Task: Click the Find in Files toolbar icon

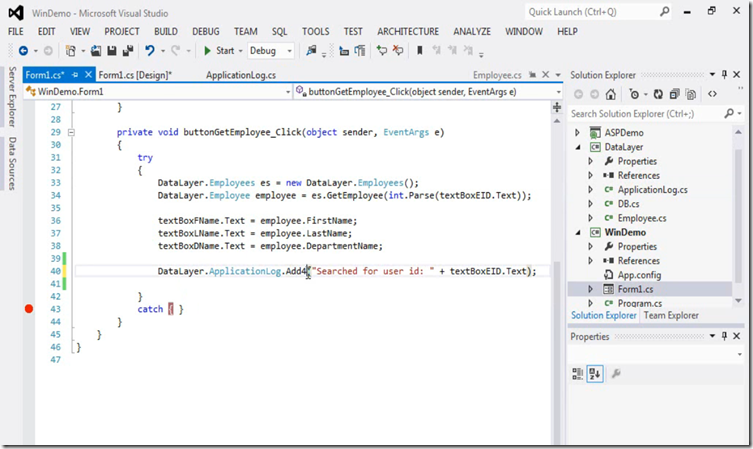Action: (x=312, y=50)
